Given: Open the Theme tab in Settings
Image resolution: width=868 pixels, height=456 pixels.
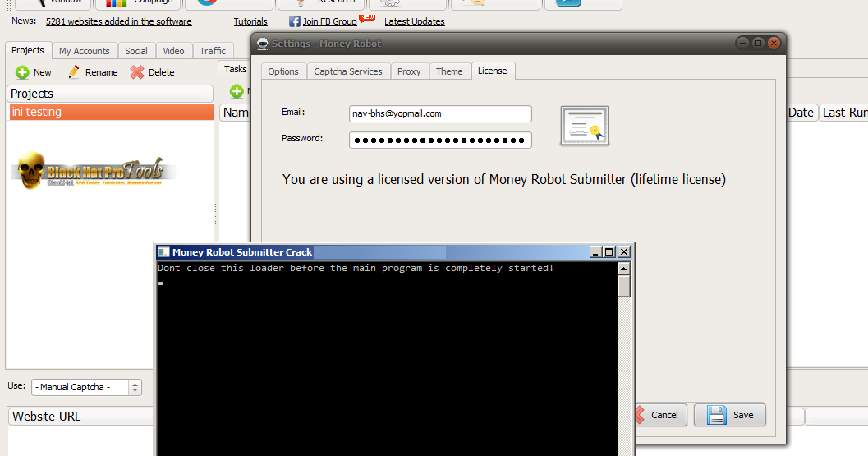Looking at the screenshot, I should tap(449, 71).
